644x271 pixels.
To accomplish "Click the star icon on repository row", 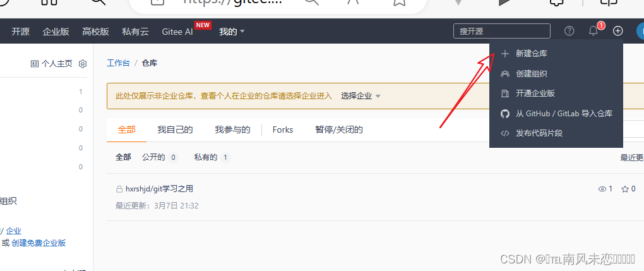I will click(625, 189).
